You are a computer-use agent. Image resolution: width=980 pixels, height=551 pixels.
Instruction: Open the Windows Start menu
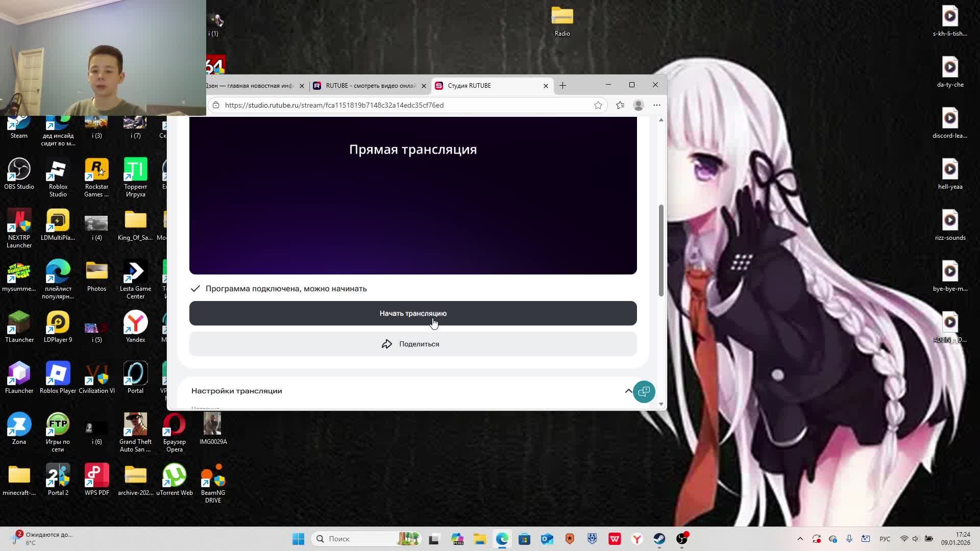point(298,539)
